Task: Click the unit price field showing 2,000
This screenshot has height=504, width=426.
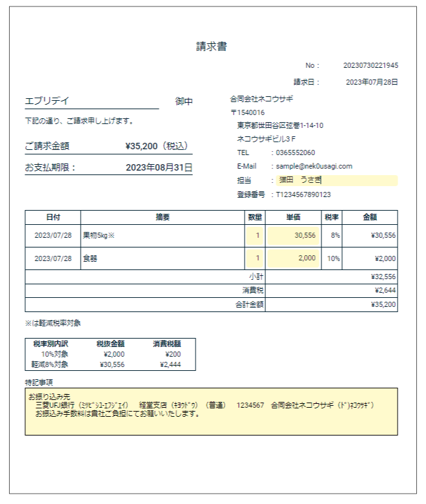Action: tap(293, 258)
